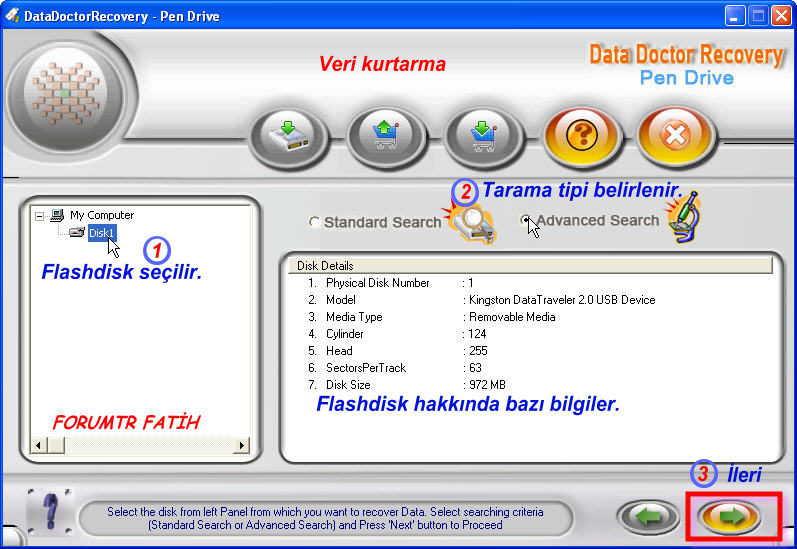The height and width of the screenshot is (549, 797).
Task: Click the question mark hint icon
Action: tap(50, 511)
